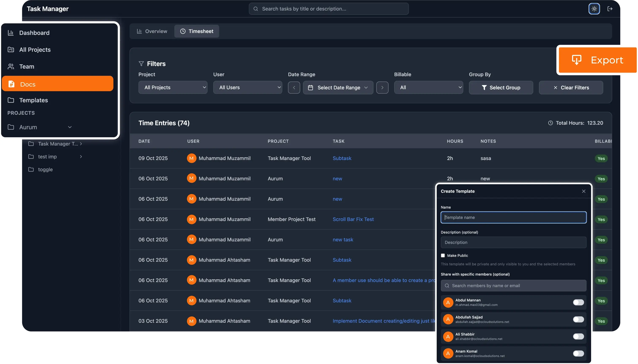Open Team via people icon
Image resolution: width=638 pixels, height=364 pixels.
pyautogui.click(x=11, y=67)
